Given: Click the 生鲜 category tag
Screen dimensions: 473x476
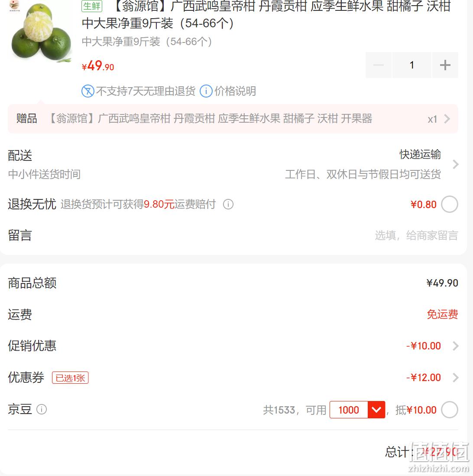Looking at the screenshot, I should (92, 6).
